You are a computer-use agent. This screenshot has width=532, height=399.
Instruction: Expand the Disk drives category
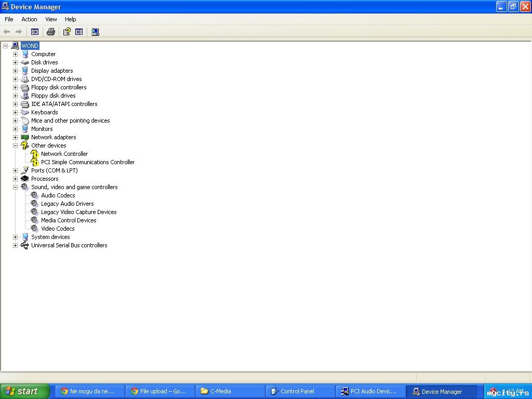pos(15,62)
